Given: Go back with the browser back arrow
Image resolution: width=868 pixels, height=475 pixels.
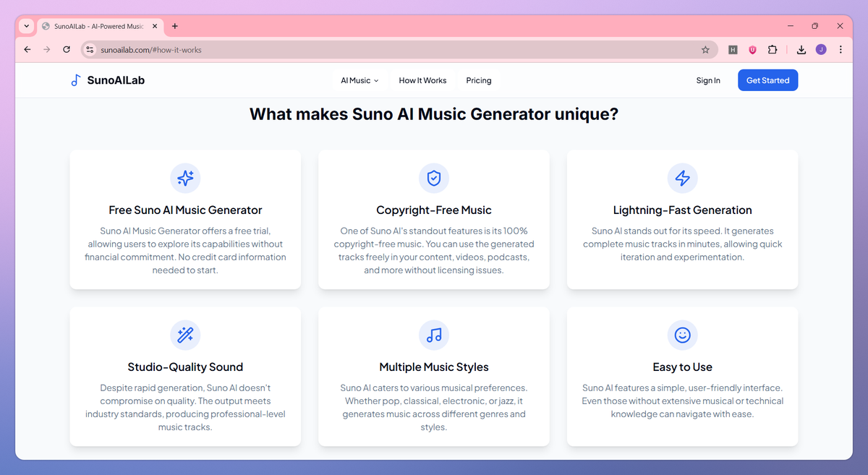Looking at the screenshot, I should (27, 50).
